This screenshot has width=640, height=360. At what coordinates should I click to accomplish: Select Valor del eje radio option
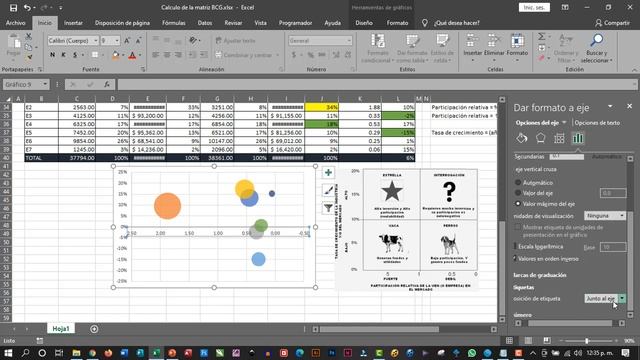(x=518, y=193)
